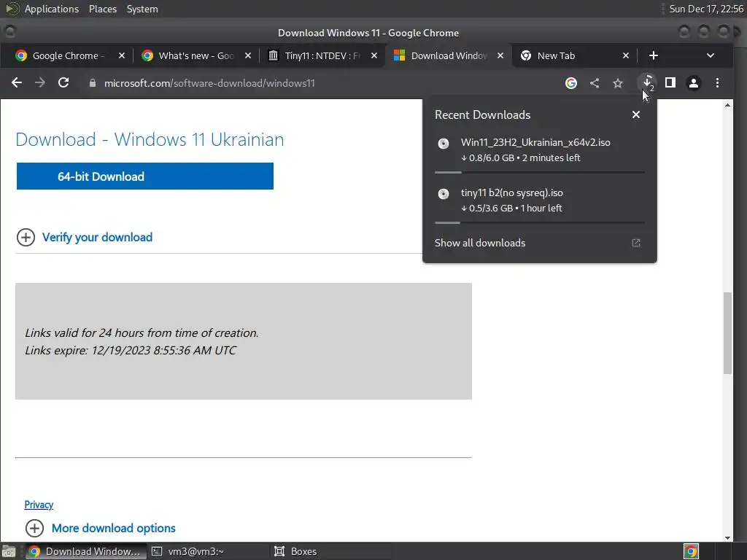Close the Tiny11 : NTDEV tab
This screenshot has height=560, width=747.
coord(374,55)
